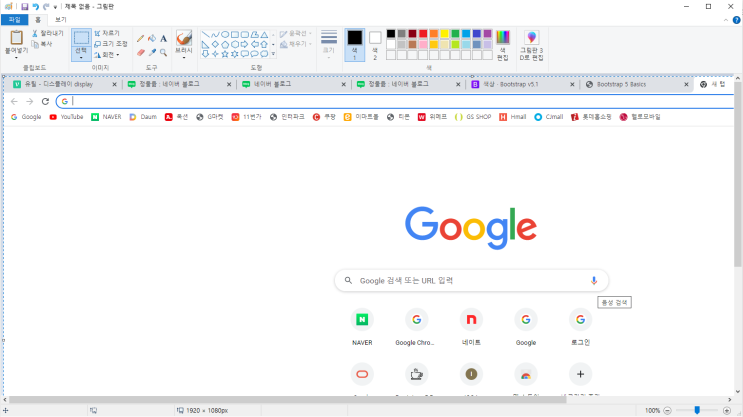The width and height of the screenshot is (743, 417).
Task: Choose the Oval shape
Action: click(225, 35)
